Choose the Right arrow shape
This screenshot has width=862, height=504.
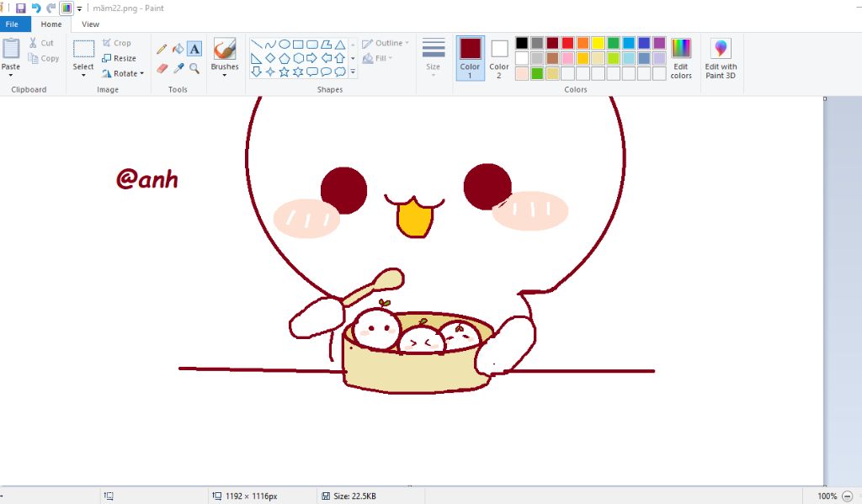tap(311, 58)
